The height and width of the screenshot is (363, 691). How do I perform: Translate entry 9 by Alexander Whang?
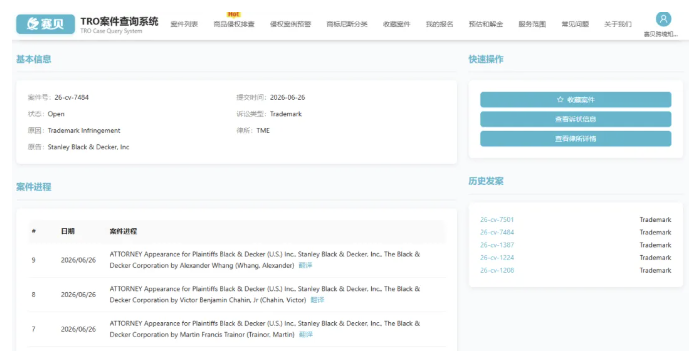pos(305,265)
